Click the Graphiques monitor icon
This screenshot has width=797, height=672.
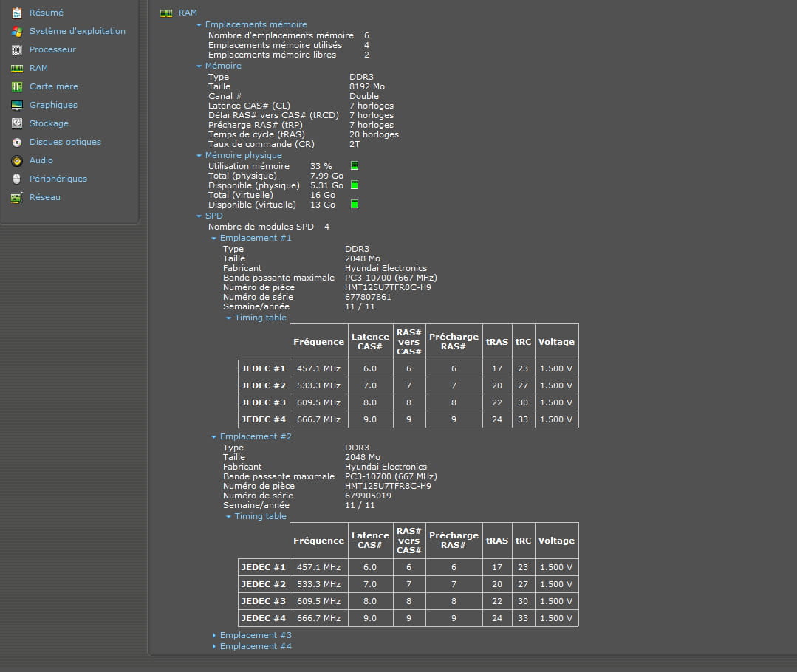(x=16, y=105)
